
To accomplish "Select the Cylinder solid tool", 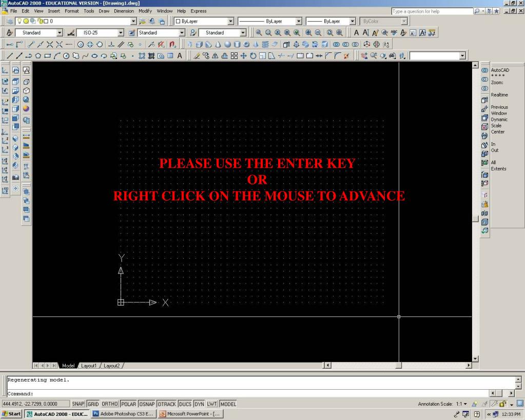I will click(x=237, y=44).
